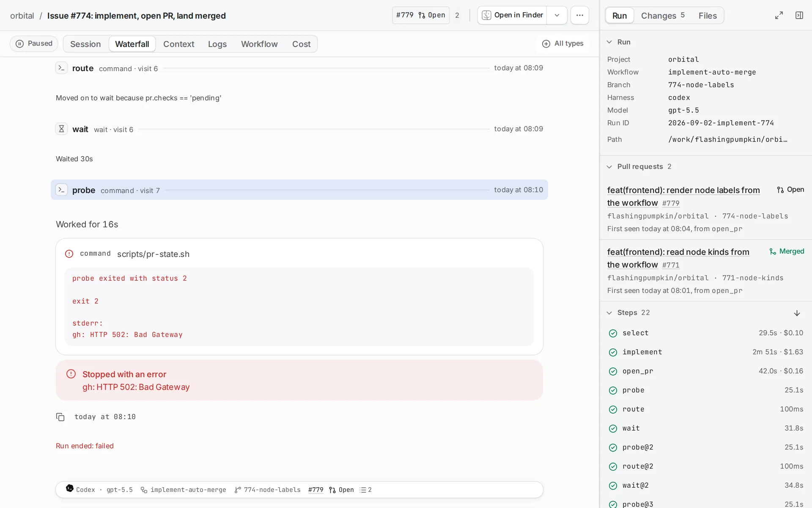Select the probe@3 step row
Screen dimensions: 812x508
tap(705, 504)
